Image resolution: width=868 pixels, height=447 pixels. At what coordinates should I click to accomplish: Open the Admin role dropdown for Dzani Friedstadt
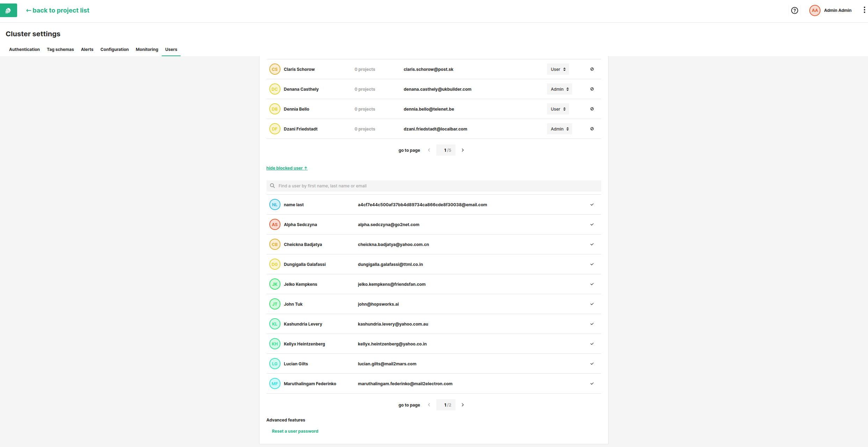coord(559,129)
